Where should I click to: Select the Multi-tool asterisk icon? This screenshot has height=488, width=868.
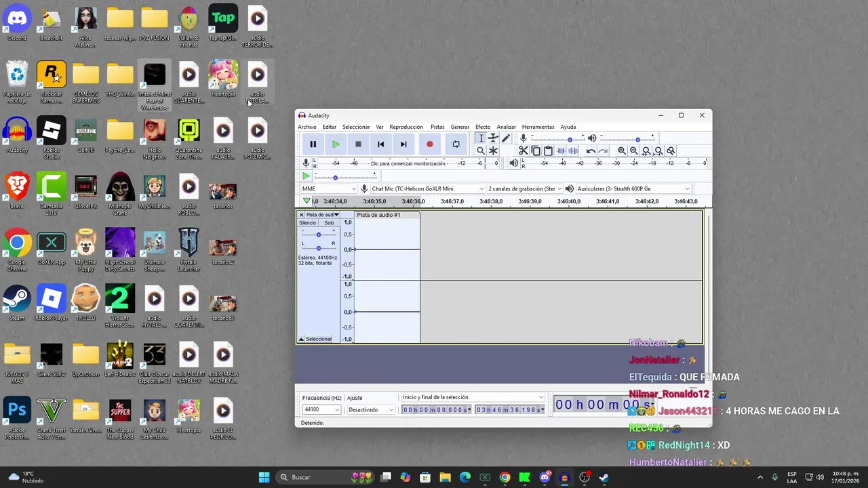point(493,150)
